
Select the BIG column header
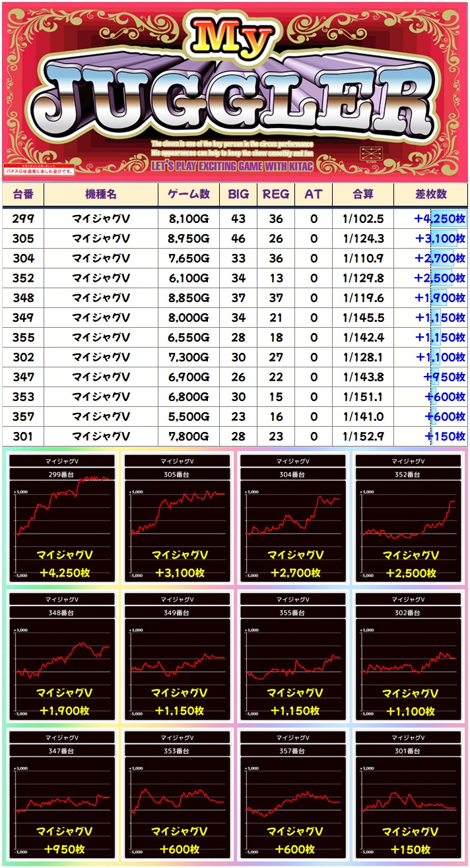[x=238, y=194]
